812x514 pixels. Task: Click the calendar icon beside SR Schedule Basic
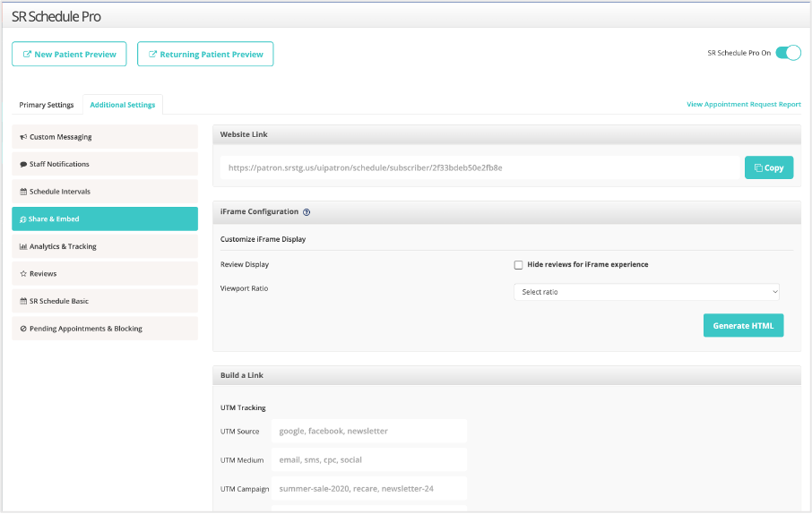click(23, 301)
